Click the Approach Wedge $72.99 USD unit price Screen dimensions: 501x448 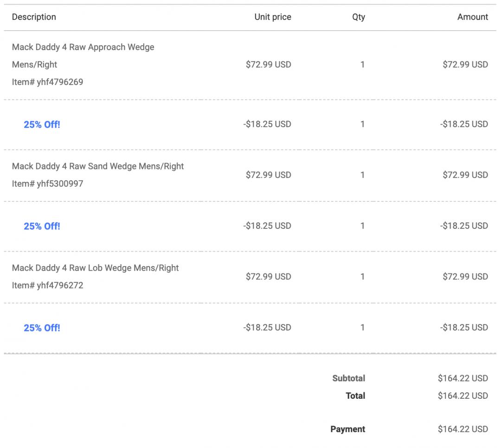coord(268,65)
